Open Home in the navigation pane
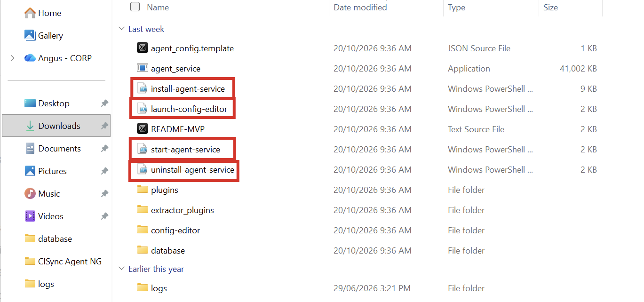This screenshot has width=644, height=302. [x=43, y=13]
